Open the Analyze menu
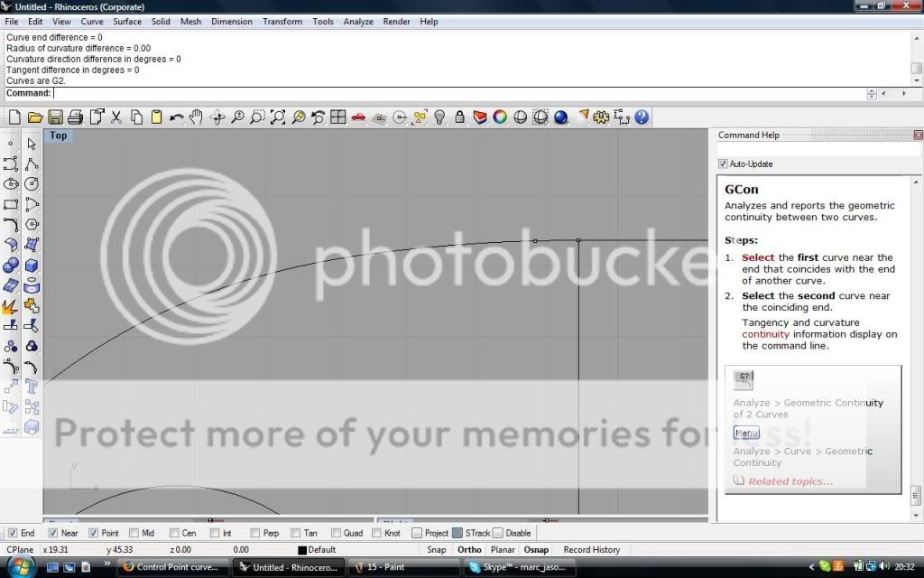The width and height of the screenshot is (924, 578). click(x=357, y=22)
